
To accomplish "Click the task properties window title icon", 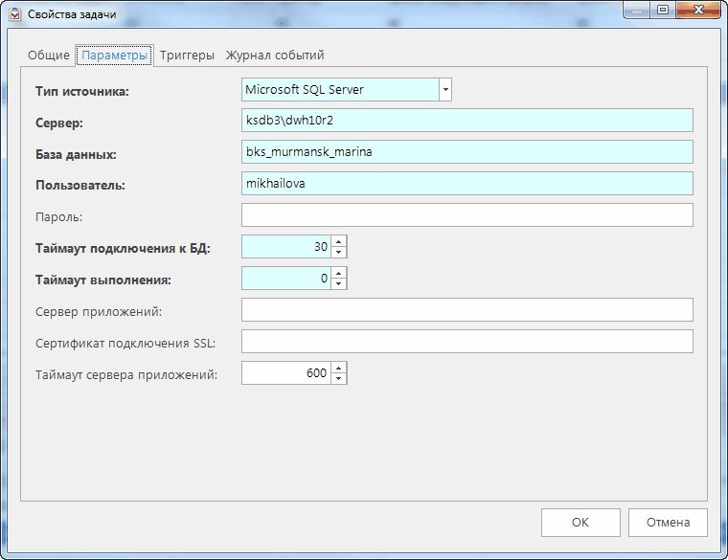I will [x=14, y=13].
